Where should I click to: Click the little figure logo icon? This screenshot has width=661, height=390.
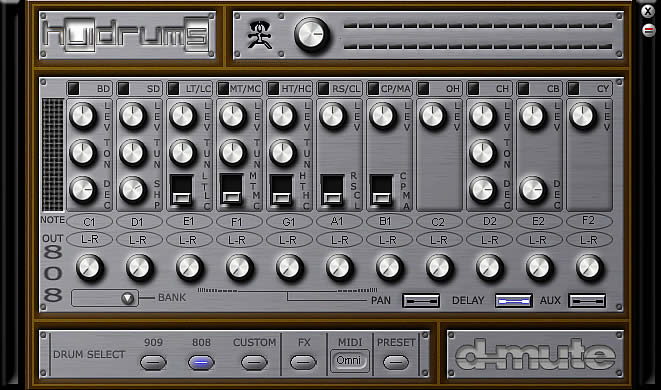[260, 35]
